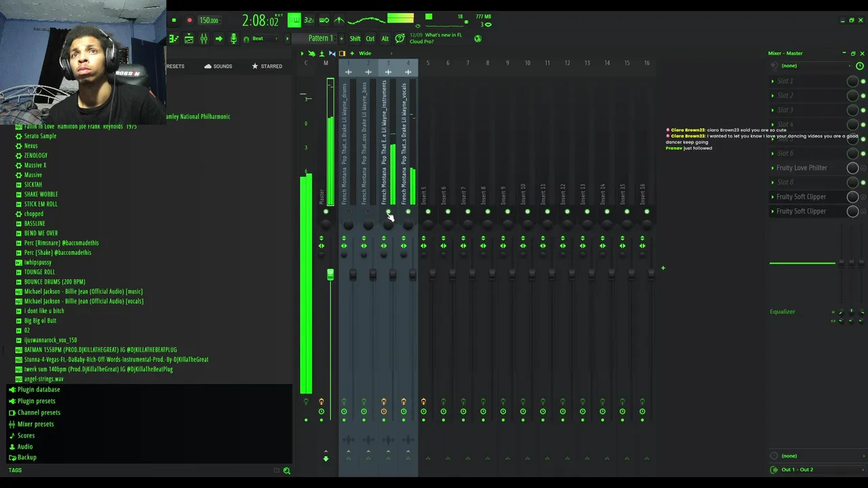This screenshot has height=488, width=868.
Task: Open the STARRED browser tab
Action: [x=267, y=66]
